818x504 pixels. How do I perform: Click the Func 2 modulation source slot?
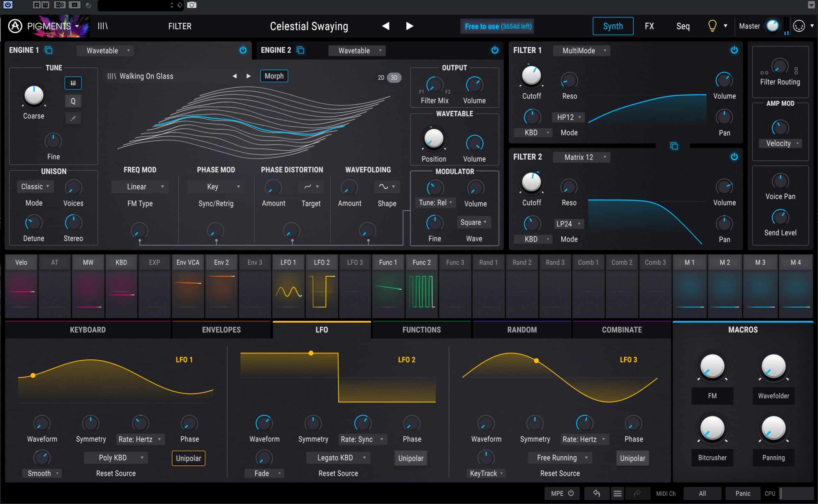421,286
